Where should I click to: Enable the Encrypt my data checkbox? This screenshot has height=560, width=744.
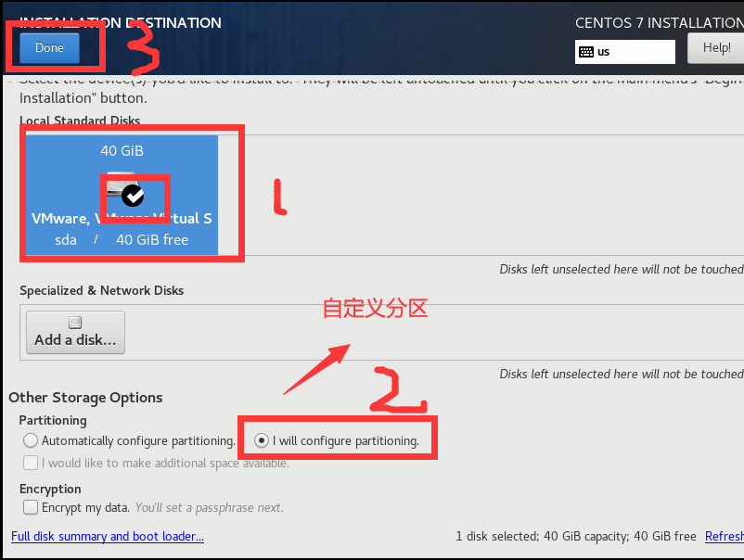[x=31, y=507]
